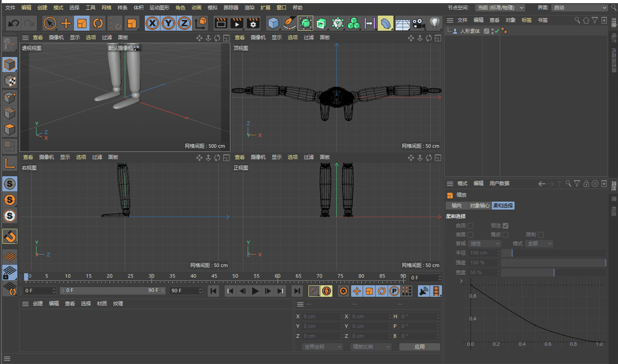The width and height of the screenshot is (618, 364).
Task: Open the 世界坐标 dropdown
Action: tap(322, 347)
